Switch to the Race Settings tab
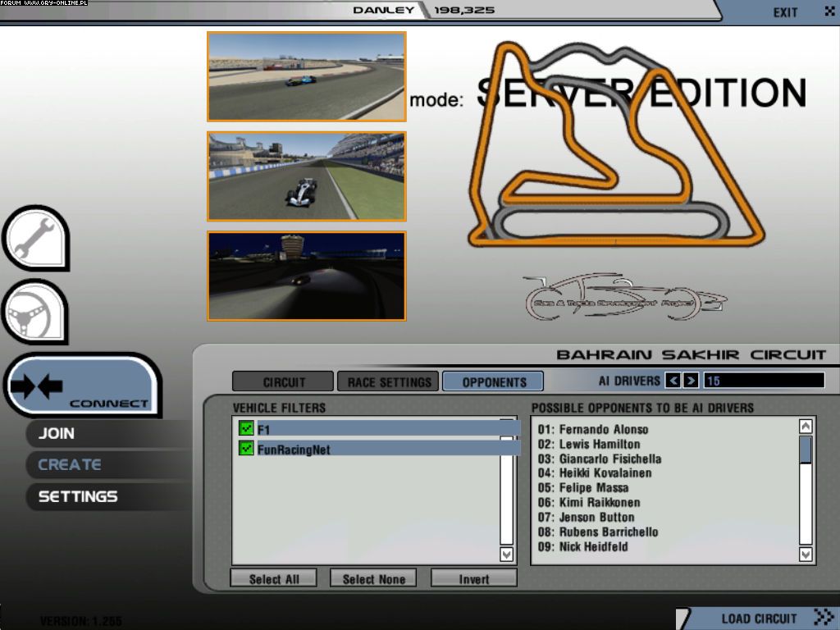 (388, 382)
